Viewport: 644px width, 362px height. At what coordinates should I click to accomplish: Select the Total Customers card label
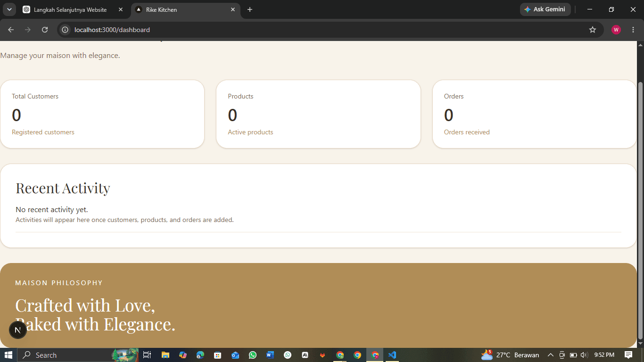pos(35,96)
